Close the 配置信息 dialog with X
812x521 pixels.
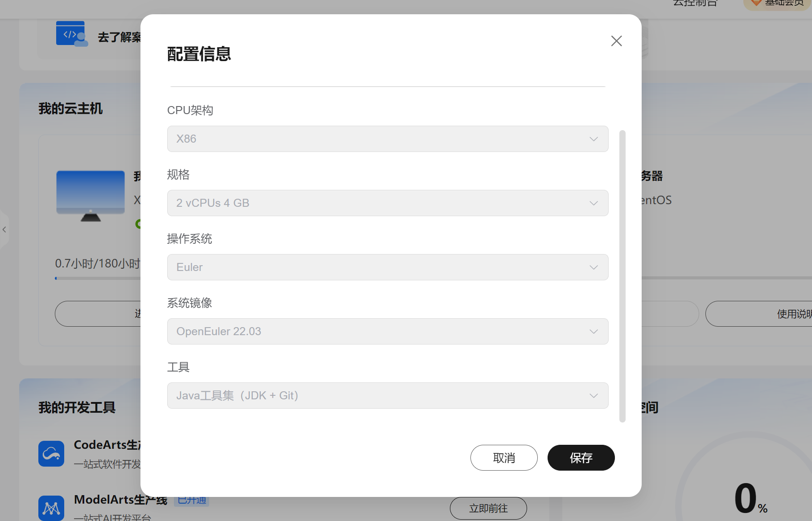(x=616, y=41)
